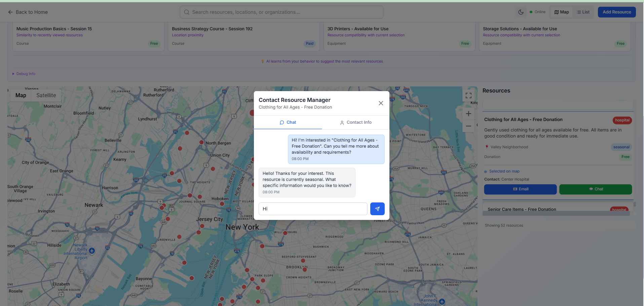Click the red pin below Jersey City label
644x306 pixels.
coord(202,226)
